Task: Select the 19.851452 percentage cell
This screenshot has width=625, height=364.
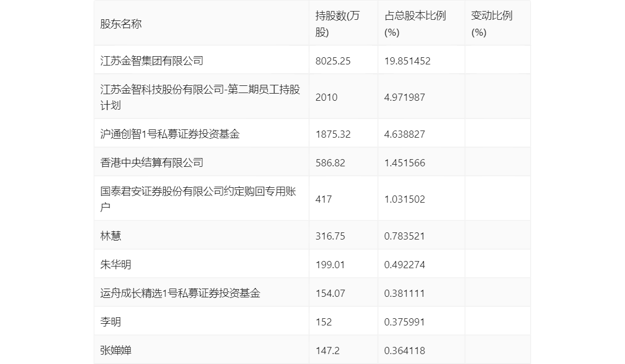Action: (407, 61)
